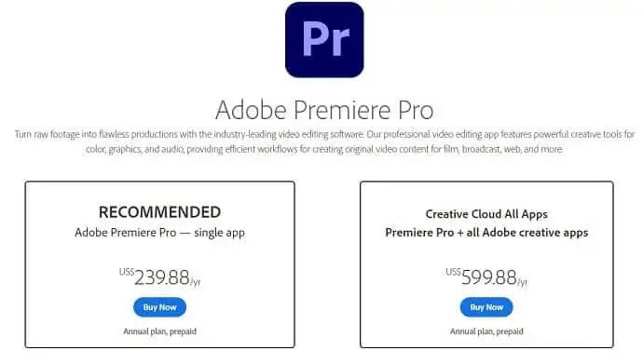Click the Adobe Premiere Pro heading
Screen dimensions: 643x364
click(324, 110)
